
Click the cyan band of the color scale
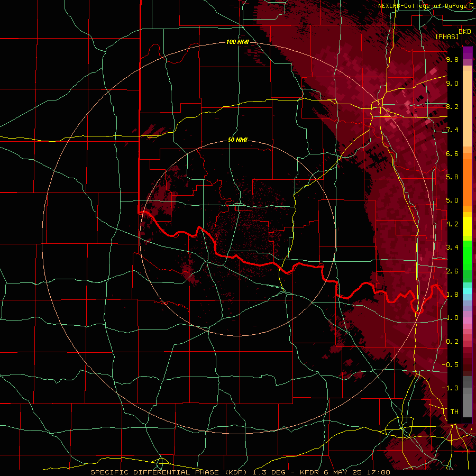(x=467, y=291)
